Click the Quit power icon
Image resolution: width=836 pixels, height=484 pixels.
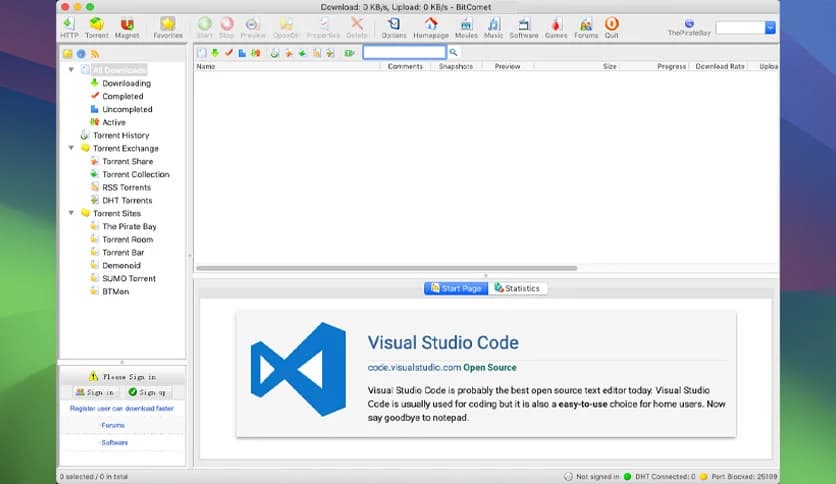click(612, 25)
